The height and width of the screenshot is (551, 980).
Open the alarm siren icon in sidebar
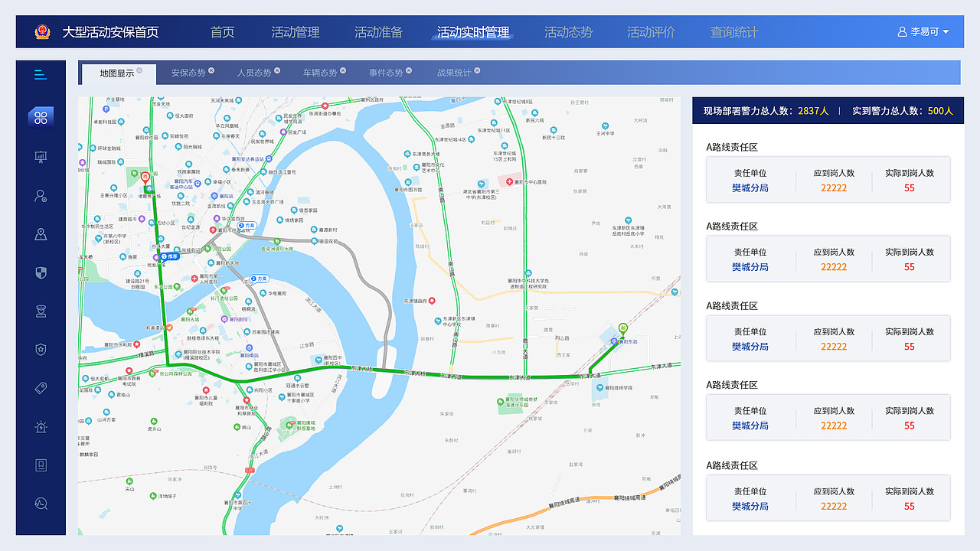(40, 426)
